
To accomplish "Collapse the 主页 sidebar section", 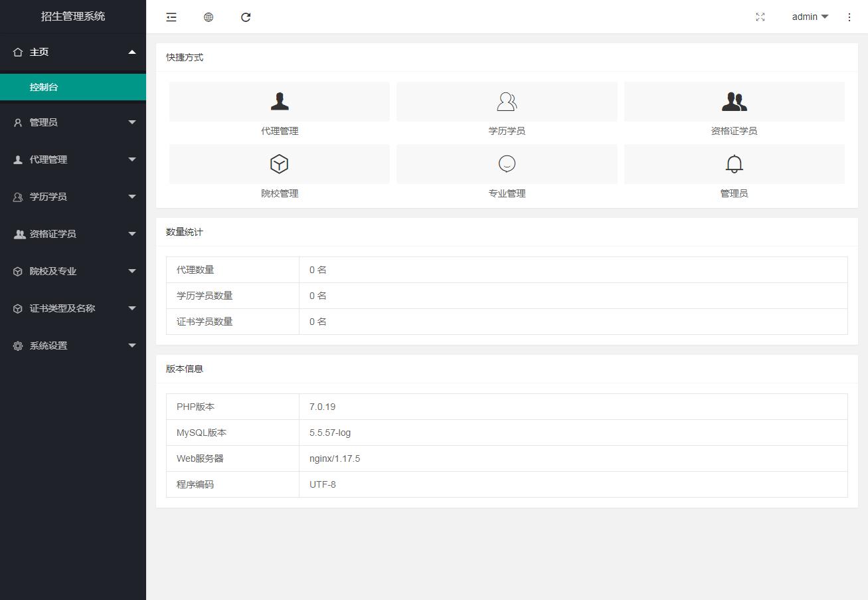I will [73, 52].
